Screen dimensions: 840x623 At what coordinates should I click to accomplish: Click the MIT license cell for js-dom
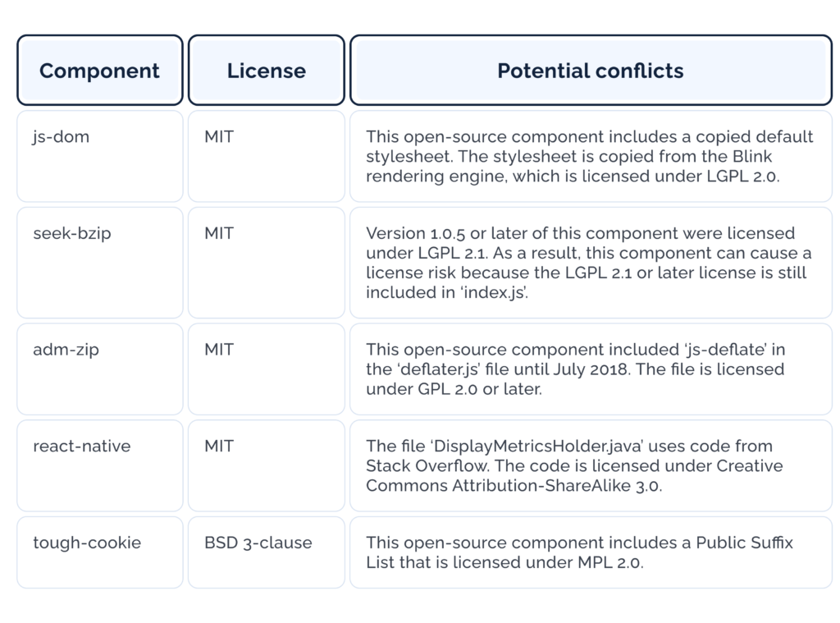tap(266, 156)
